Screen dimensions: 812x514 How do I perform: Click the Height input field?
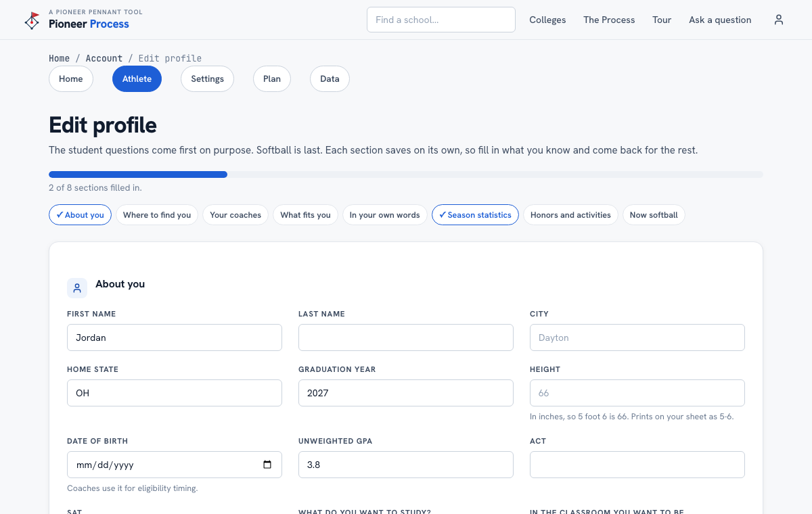coord(637,393)
